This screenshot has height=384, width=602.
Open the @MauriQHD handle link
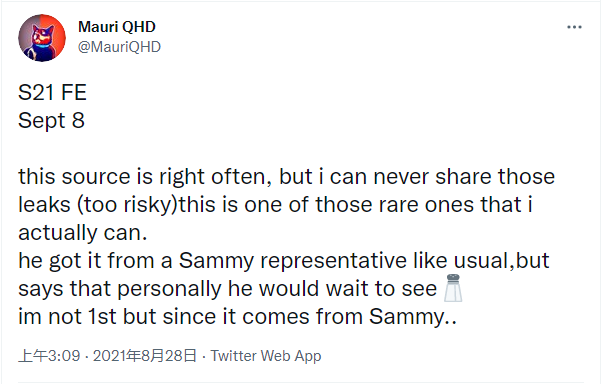point(119,47)
